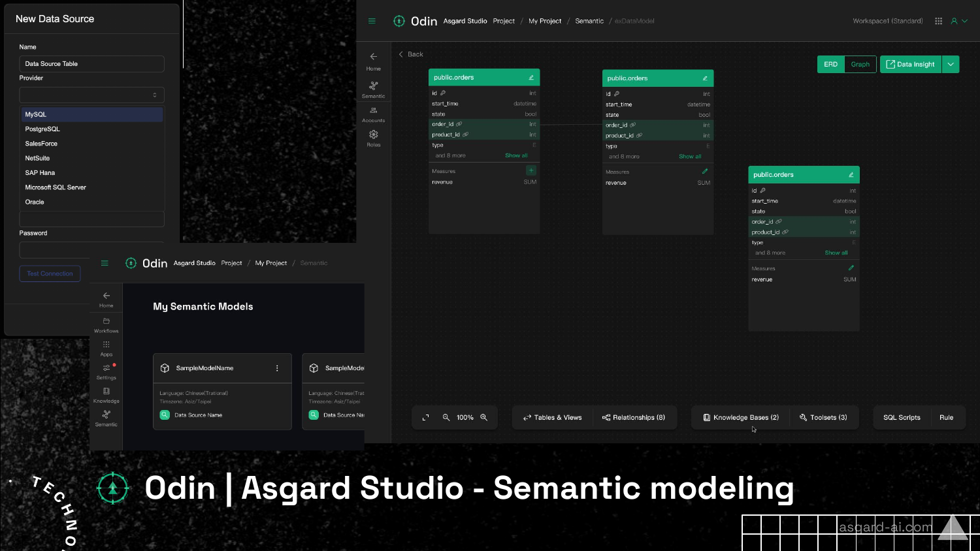Edit measures in the middle public.orders table
The height and width of the screenshot is (551, 980).
(705, 171)
